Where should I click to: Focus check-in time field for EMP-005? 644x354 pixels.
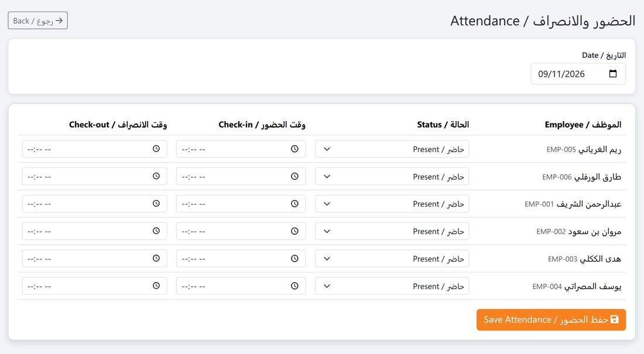[241, 149]
